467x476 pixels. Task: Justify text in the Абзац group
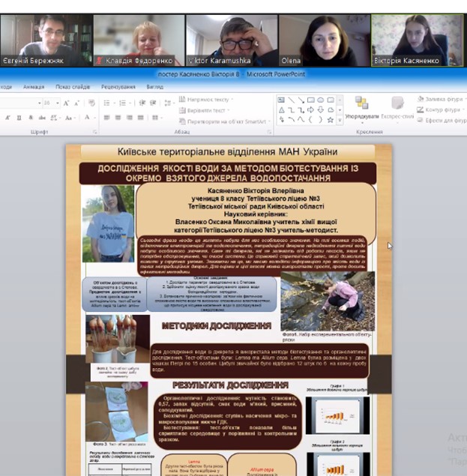point(141,118)
